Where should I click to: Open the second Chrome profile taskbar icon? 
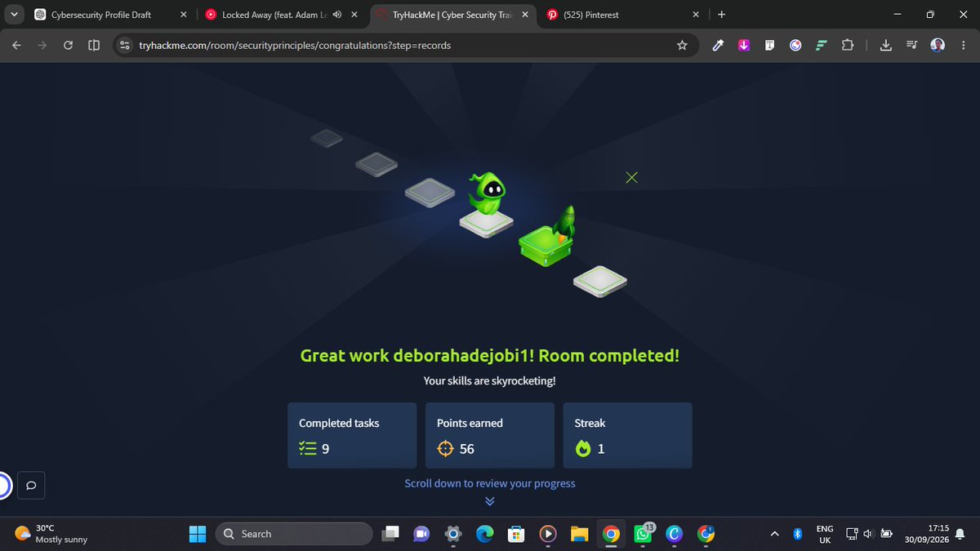click(706, 534)
